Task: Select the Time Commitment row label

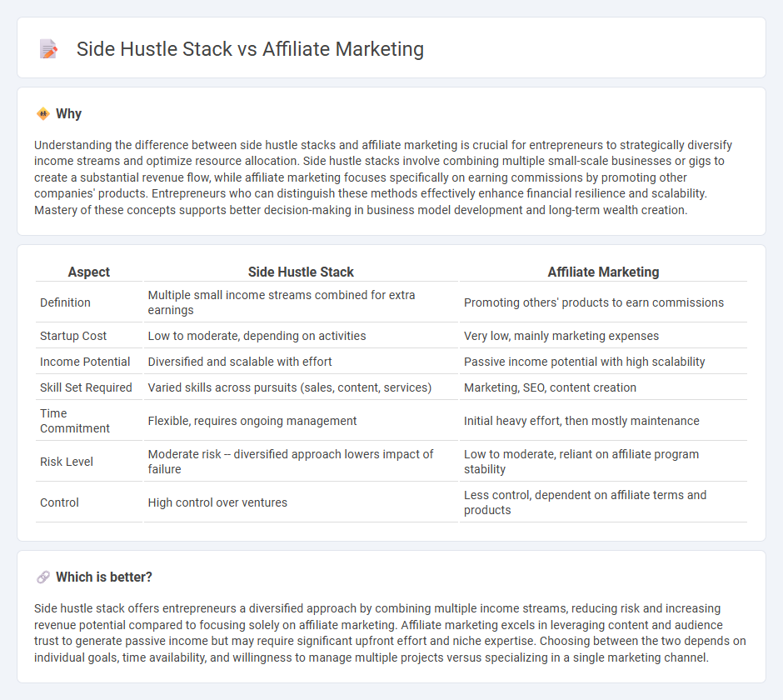Action: [x=75, y=421]
